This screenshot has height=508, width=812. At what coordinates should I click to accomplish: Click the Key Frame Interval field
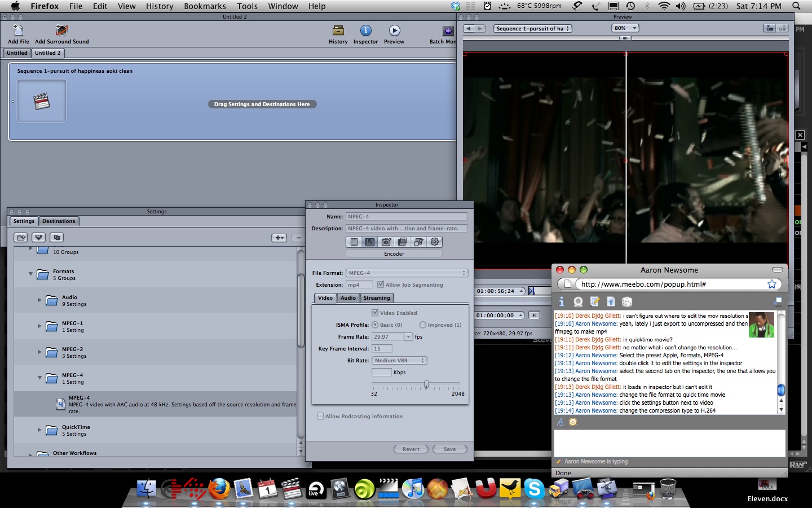(381, 349)
